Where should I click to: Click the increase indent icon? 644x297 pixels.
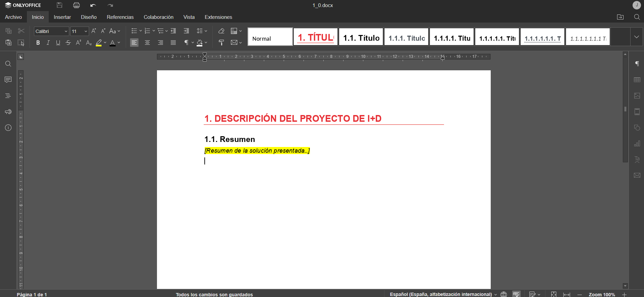[186, 31]
